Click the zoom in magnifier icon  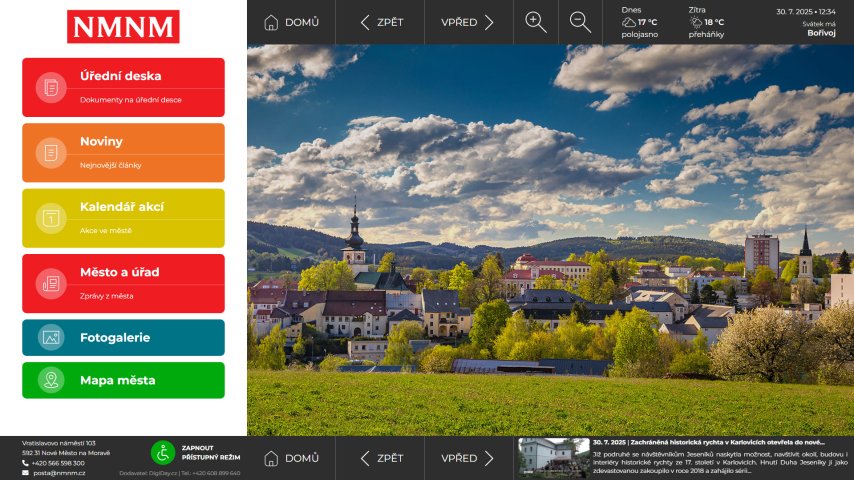point(536,22)
